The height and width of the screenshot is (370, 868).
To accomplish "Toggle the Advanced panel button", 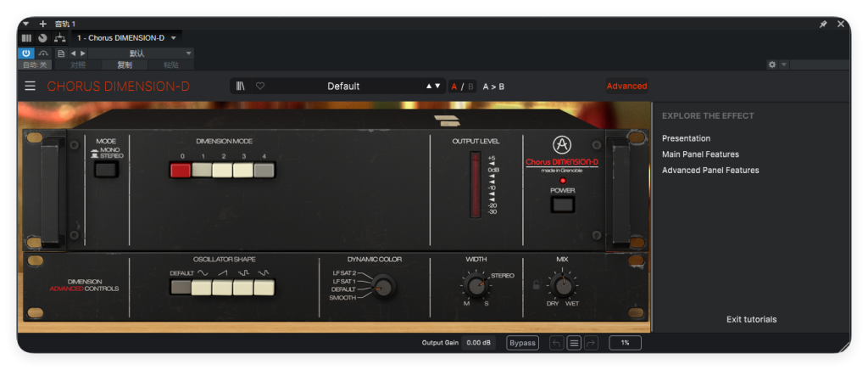I will tap(626, 86).
